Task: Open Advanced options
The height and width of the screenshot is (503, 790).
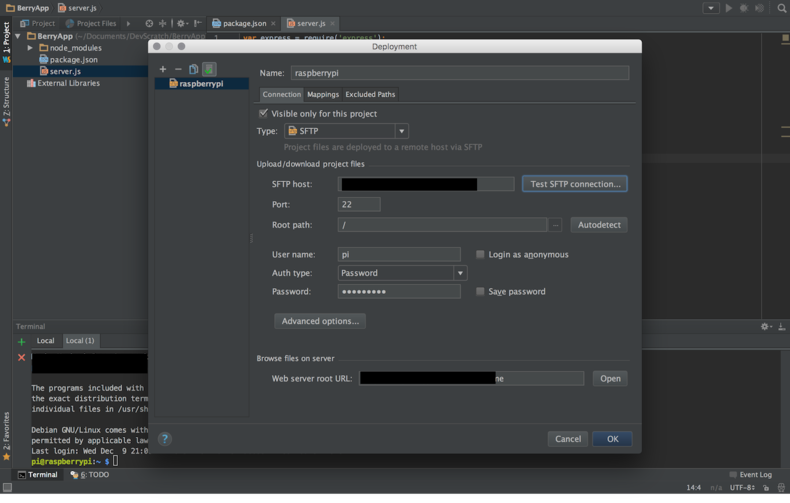Action: (x=320, y=321)
